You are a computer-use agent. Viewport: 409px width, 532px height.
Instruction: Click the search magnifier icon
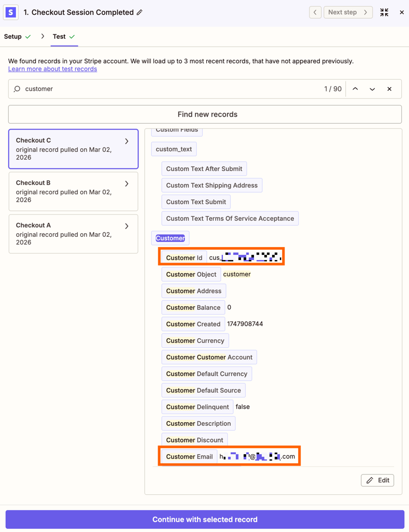point(17,89)
